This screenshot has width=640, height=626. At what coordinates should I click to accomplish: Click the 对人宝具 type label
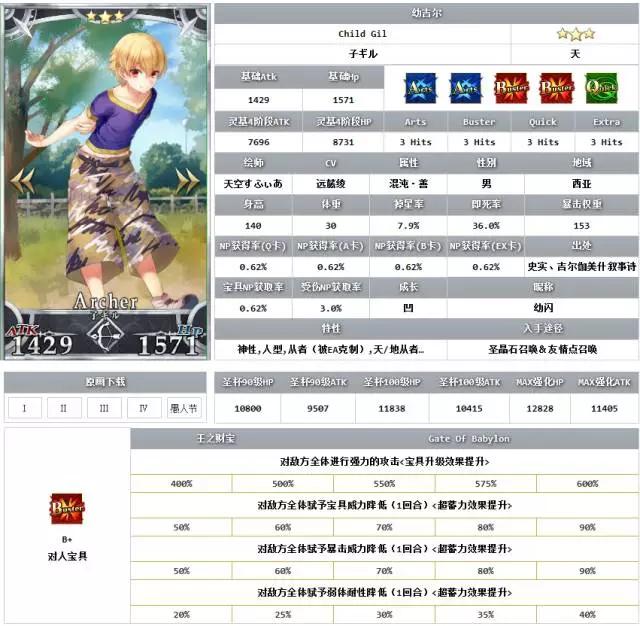click(x=67, y=557)
